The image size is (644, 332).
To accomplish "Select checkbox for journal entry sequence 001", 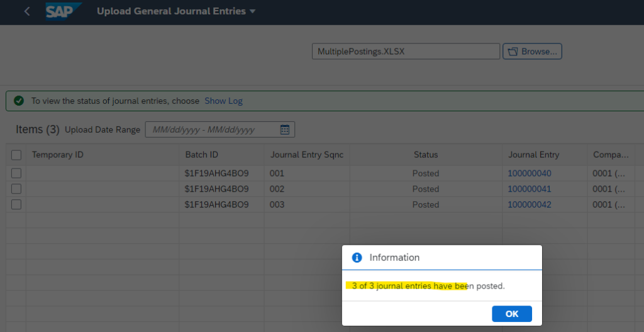I will [16, 173].
